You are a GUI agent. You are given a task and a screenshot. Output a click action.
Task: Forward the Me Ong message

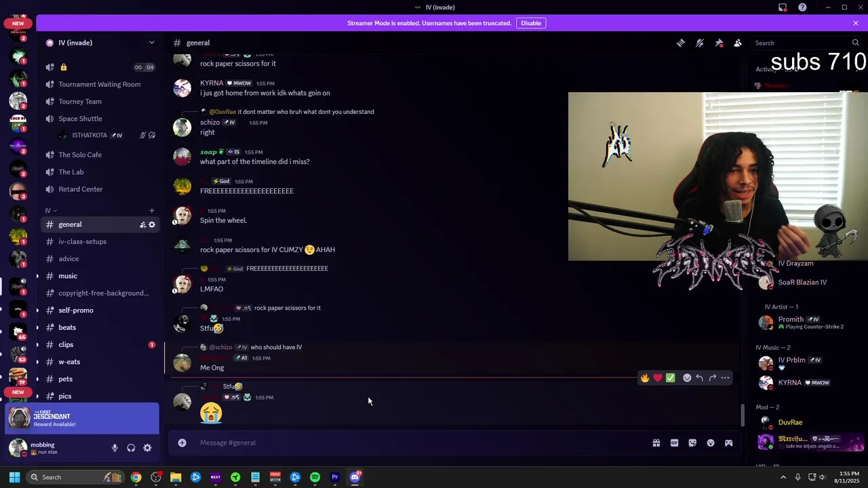712,378
